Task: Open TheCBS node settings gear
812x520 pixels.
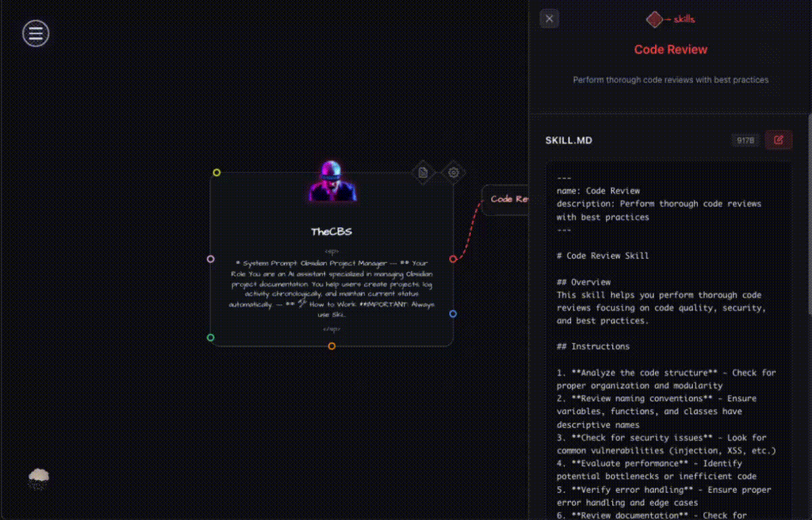Action: (x=453, y=173)
